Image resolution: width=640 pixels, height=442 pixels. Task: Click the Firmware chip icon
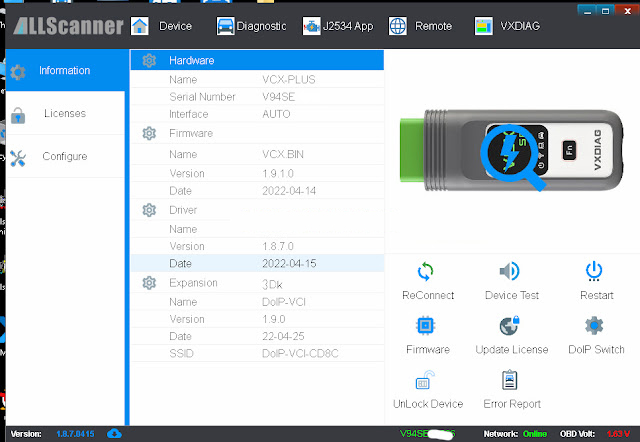425,326
